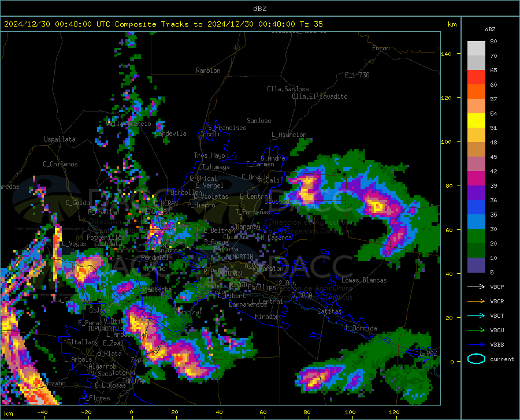The image size is (520, 420).
Task: Click the '-40' tick on bottom axis
Action: pos(42,412)
